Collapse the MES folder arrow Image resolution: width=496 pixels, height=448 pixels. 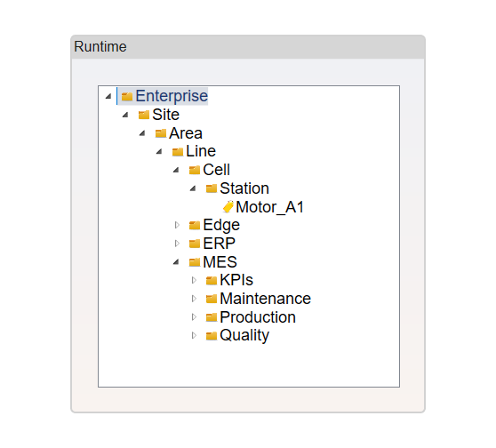tap(176, 262)
